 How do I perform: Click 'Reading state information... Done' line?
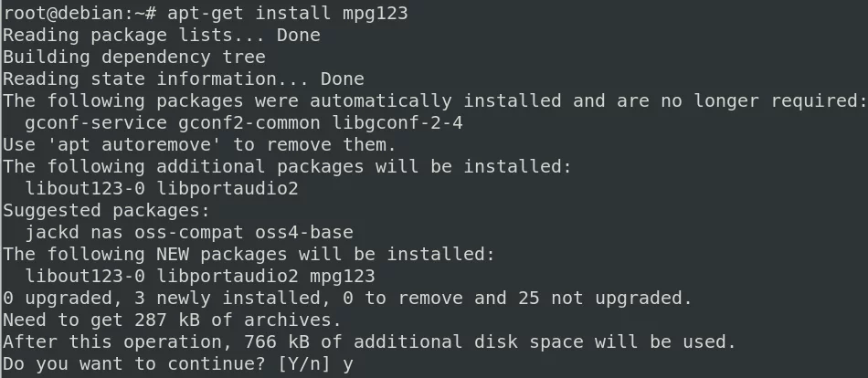184,79
